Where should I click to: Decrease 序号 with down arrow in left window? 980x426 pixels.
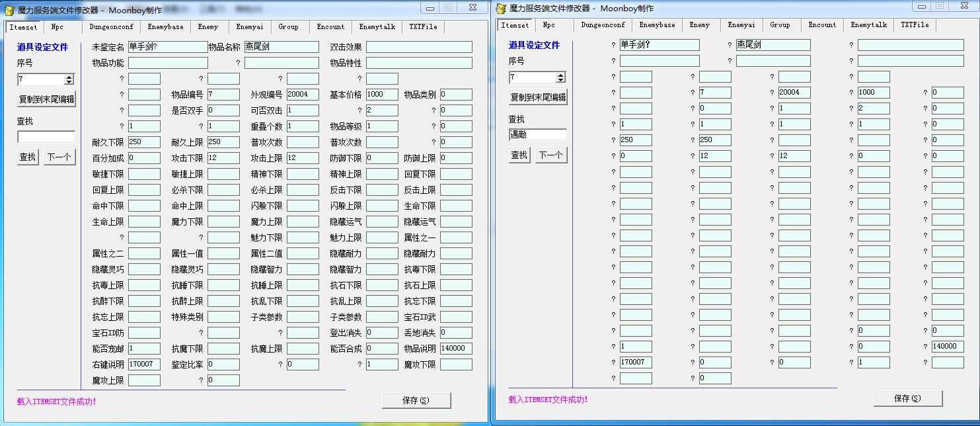click(69, 82)
